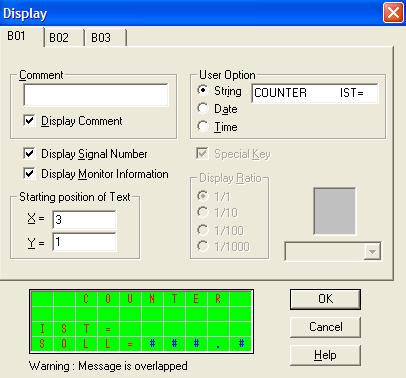Pick the 1/1000 display ratio

click(203, 246)
